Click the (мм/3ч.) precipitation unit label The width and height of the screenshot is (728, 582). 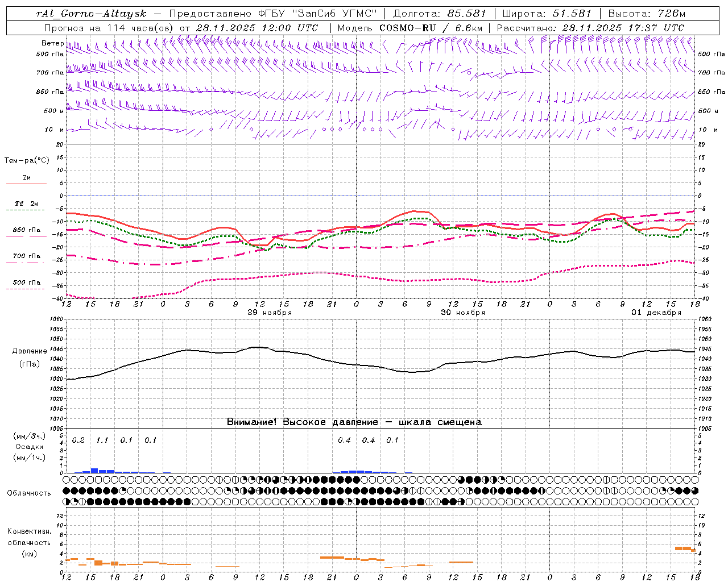click(29, 436)
